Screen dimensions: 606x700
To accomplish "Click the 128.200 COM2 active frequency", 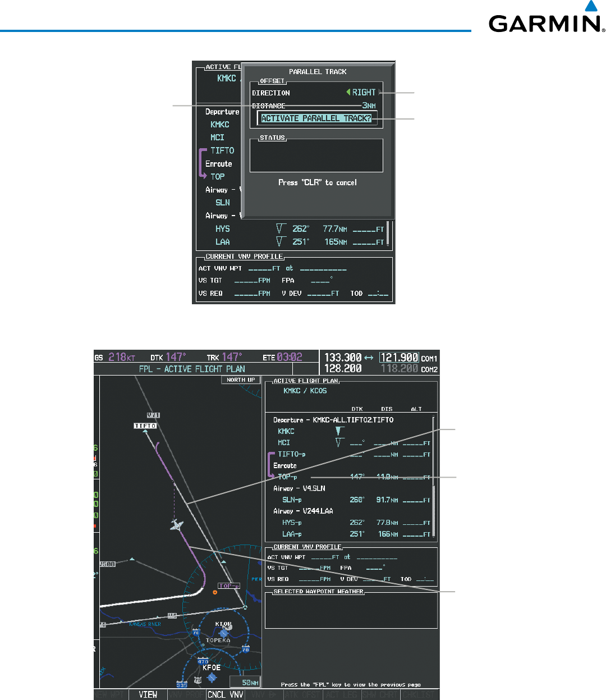I will [x=343, y=369].
